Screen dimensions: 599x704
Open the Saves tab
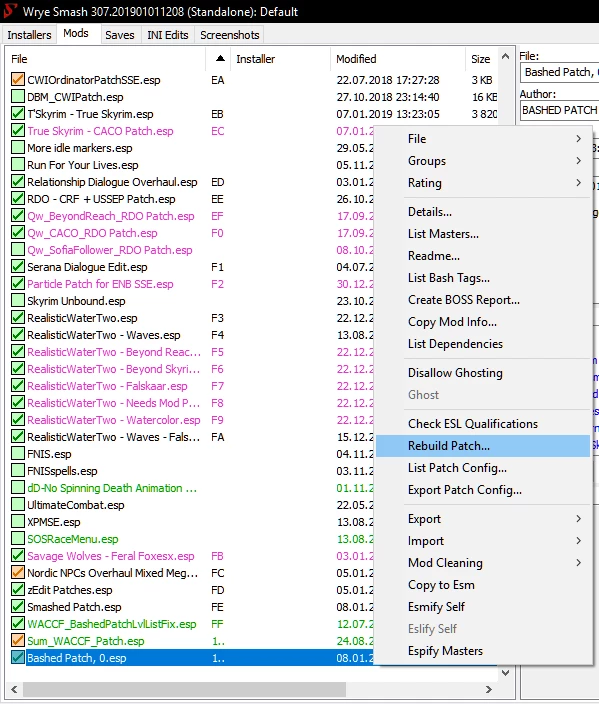(x=119, y=35)
